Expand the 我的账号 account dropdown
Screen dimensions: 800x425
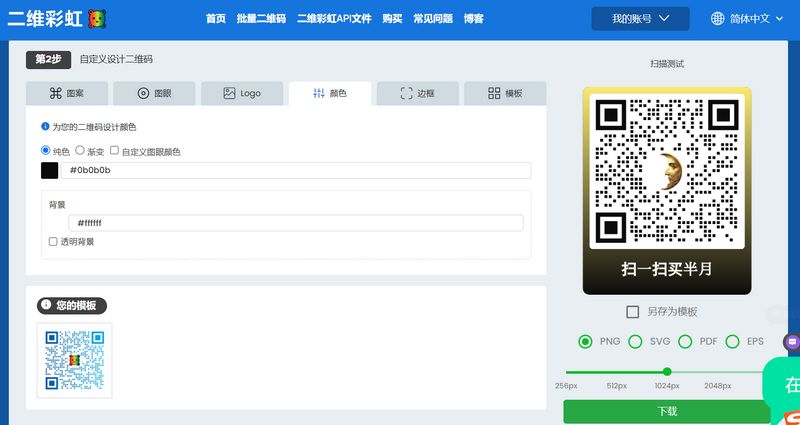(640, 18)
